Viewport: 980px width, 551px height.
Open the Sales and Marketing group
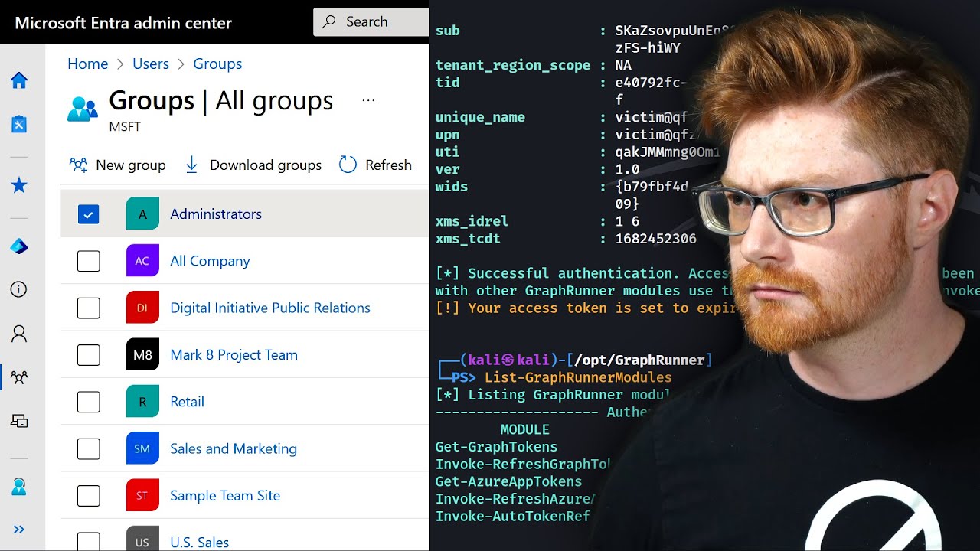pyautogui.click(x=234, y=448)
